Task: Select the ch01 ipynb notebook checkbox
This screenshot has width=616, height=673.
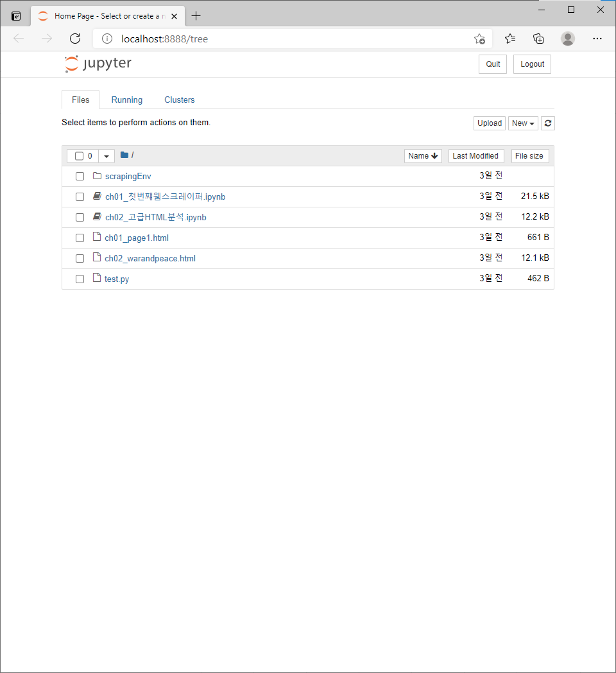Action: 80,197
